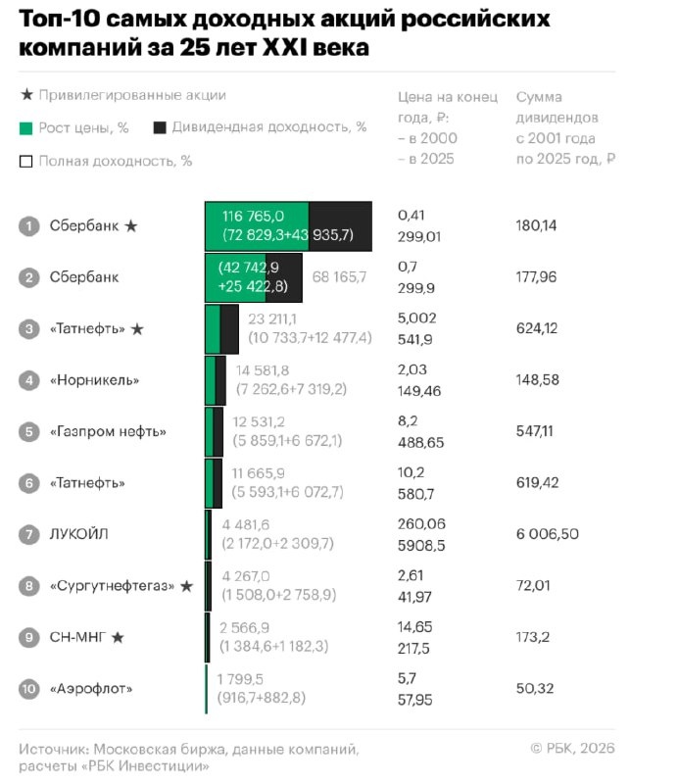Click the star next to СН-МНГ
Screen dimensions: 678x784
point(118,637)
